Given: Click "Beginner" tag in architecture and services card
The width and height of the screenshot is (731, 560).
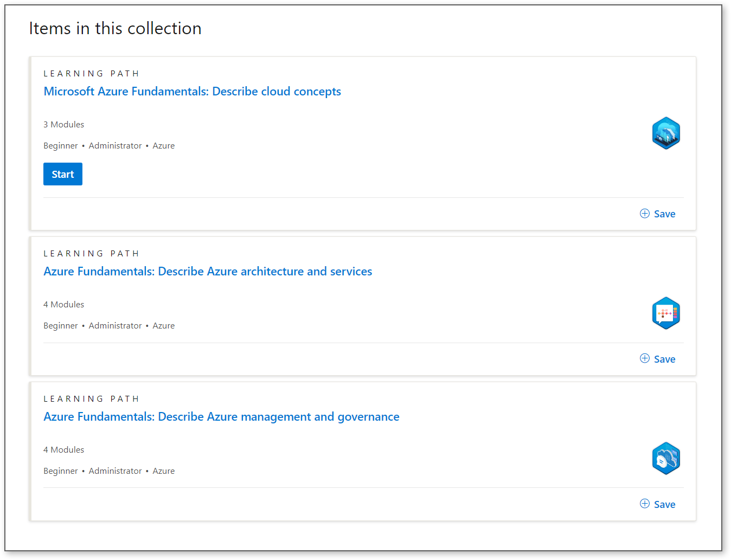Looking at the screenshot, I should point(61,326).
